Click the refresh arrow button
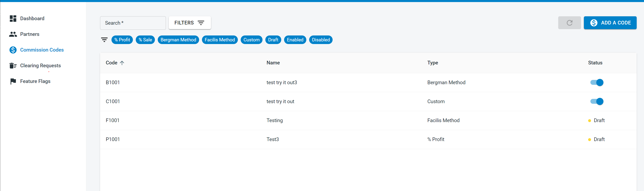The height and width of the screenshot is (191, 644). [x=569, y=23]
